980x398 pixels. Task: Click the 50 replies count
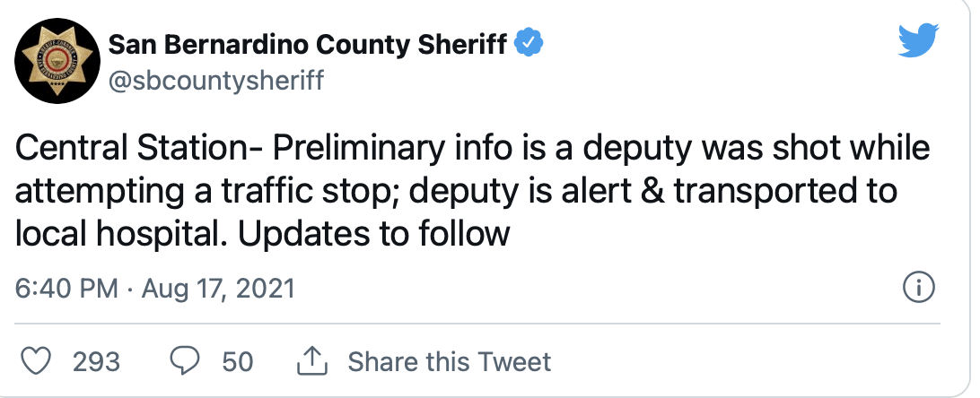point(238,362)
